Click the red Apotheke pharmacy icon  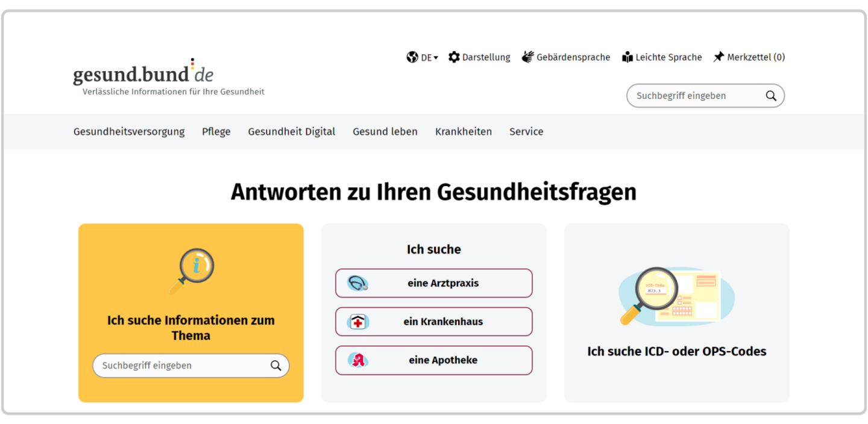[x=357, y=360]
